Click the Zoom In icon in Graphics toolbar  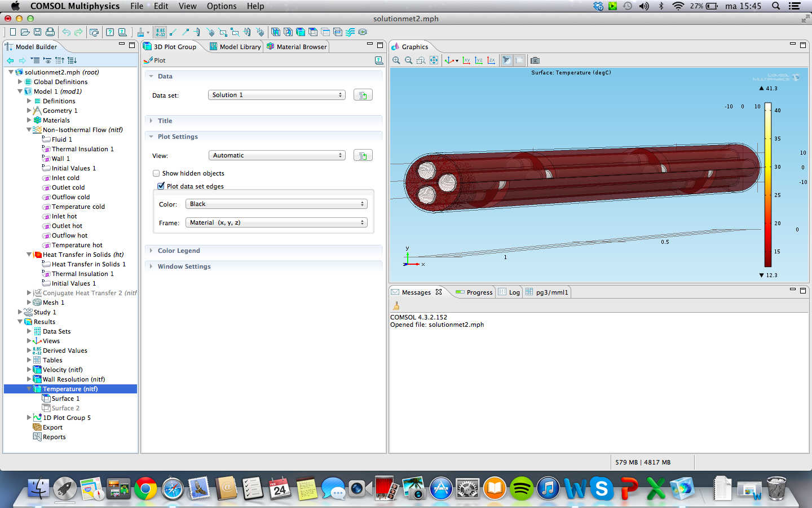(x=396, y=60)
